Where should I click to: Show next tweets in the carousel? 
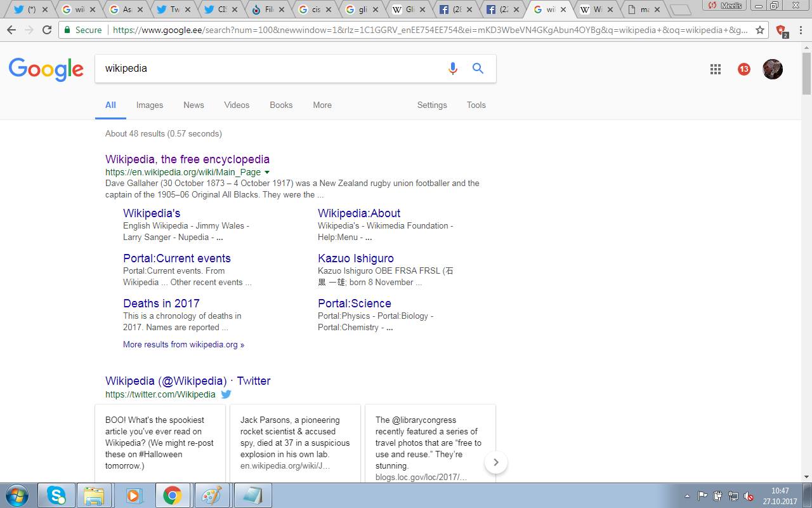coord(496,462)
